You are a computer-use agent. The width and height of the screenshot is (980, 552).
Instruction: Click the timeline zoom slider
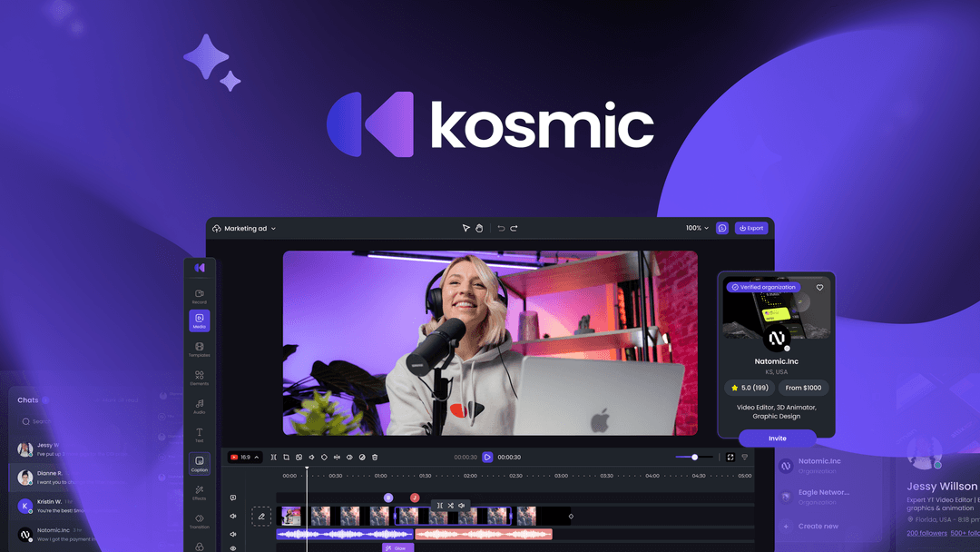[694, 457]
